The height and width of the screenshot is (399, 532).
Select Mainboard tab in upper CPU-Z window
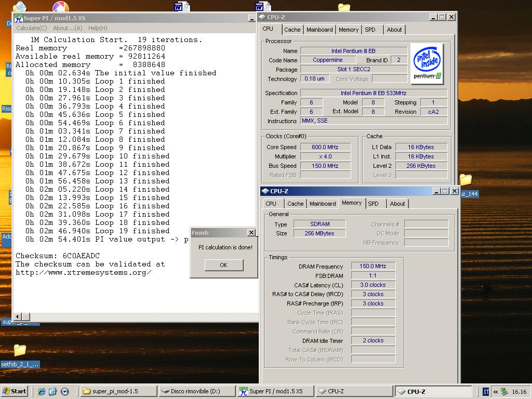click(320, 30)
